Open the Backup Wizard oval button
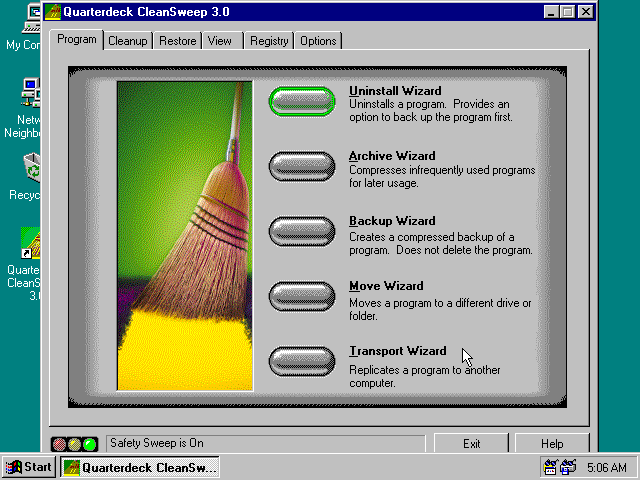The height and width of the screenshot is (480, 640). [x=302, y=231]
